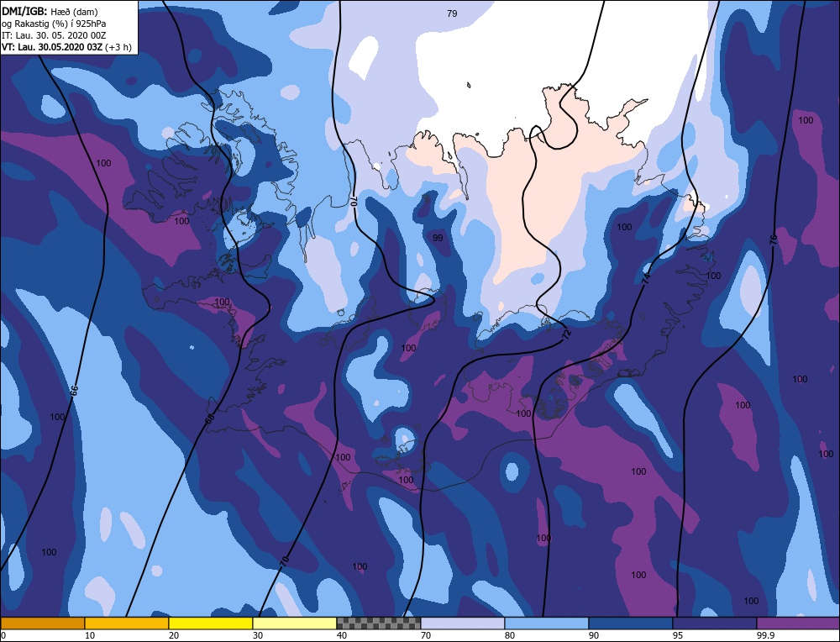
Task: Click the gray checkered 40–70 legend swatch
Action: pos(379,624)
